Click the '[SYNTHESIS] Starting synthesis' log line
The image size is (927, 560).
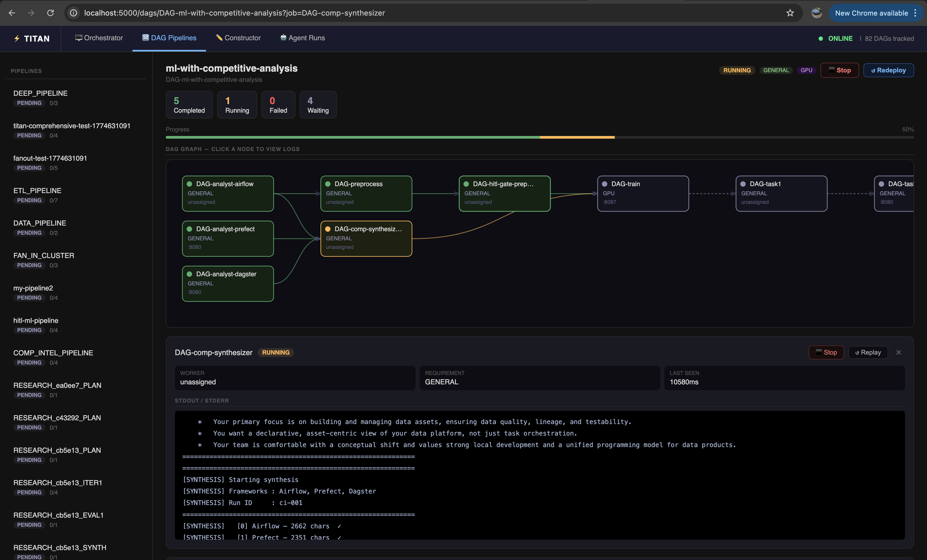[240, 480]
